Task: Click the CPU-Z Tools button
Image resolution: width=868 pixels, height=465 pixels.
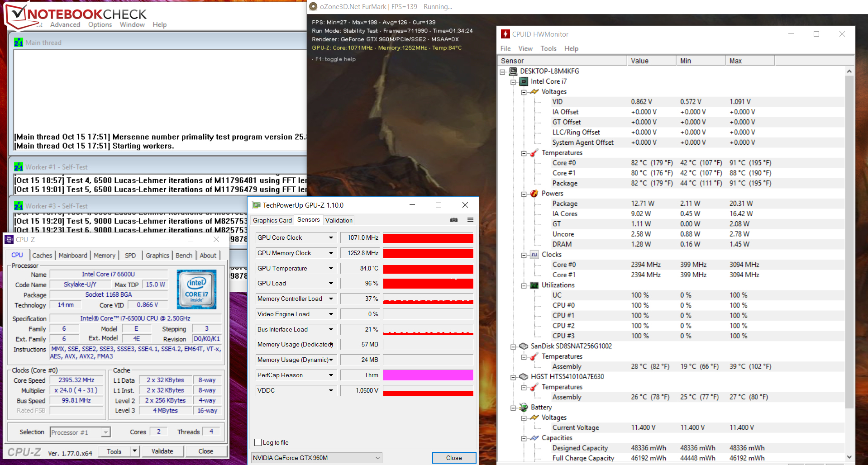Action: pos(114,451)
